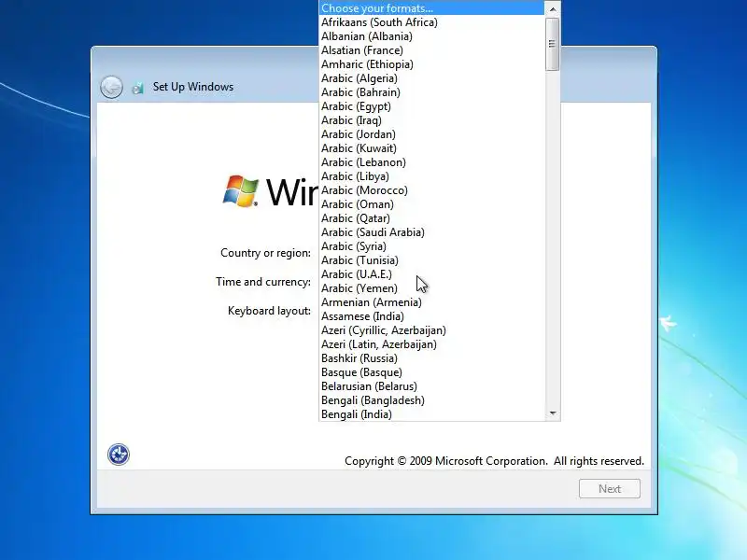Choose Arabic (Libya)
Image resolution: width=747 pixels, height=560 pixels.
[x=431, y=176]
